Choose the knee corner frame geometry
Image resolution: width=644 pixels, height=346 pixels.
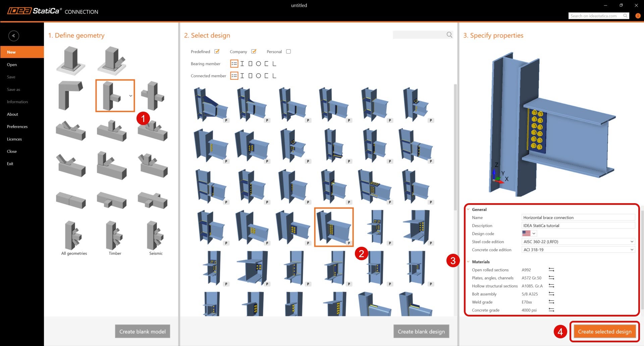click(x=71, y=96)
